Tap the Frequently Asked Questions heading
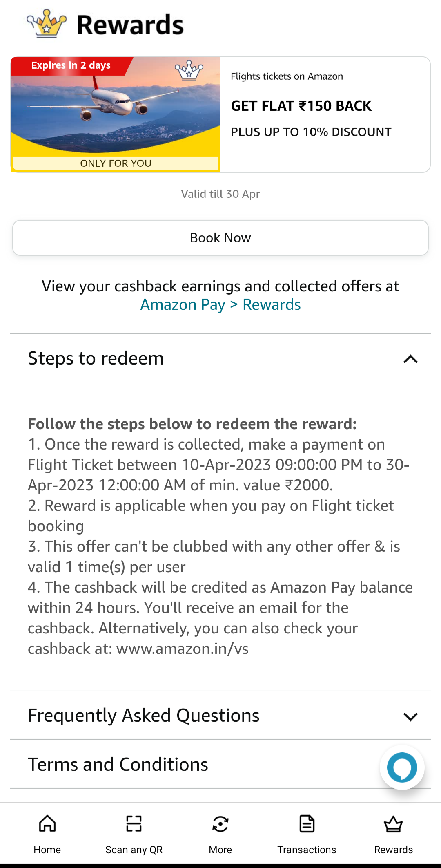This screenshot has height=868, width=441. click(x=144, y=716)
